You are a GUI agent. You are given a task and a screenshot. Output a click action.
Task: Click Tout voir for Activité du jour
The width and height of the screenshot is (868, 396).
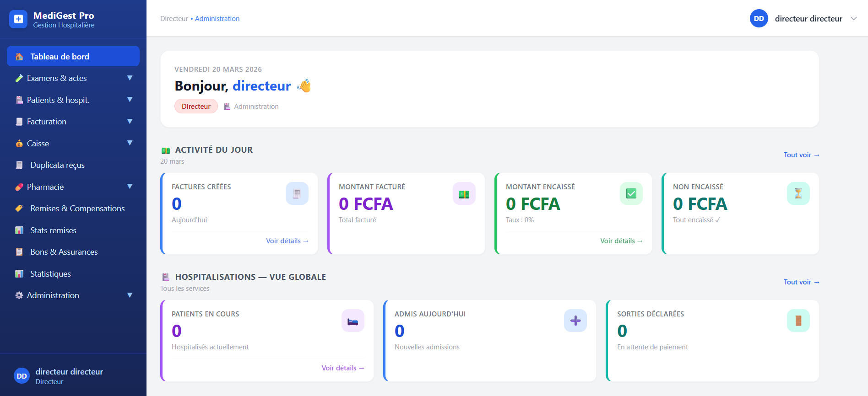click(801, 155)
